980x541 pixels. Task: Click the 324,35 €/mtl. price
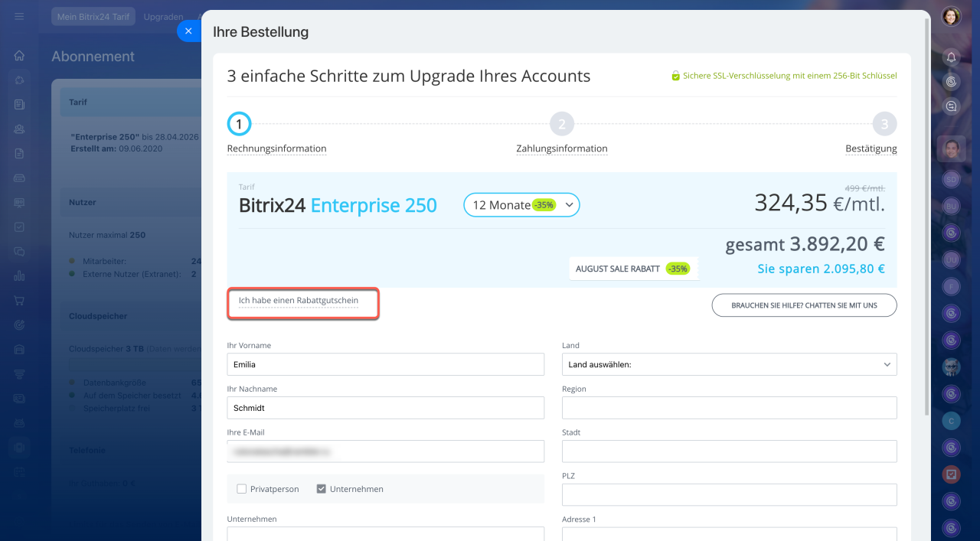820,203
